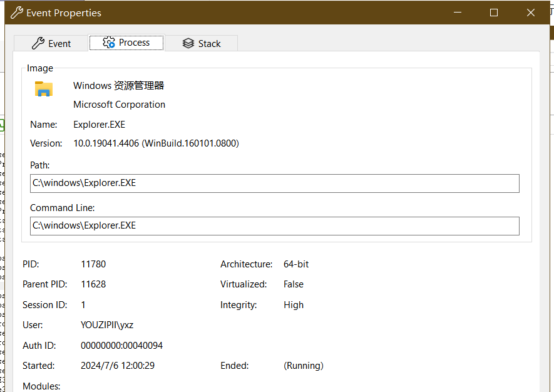Click the PID value 11780

pyautogui.click(x=93, y=264)
